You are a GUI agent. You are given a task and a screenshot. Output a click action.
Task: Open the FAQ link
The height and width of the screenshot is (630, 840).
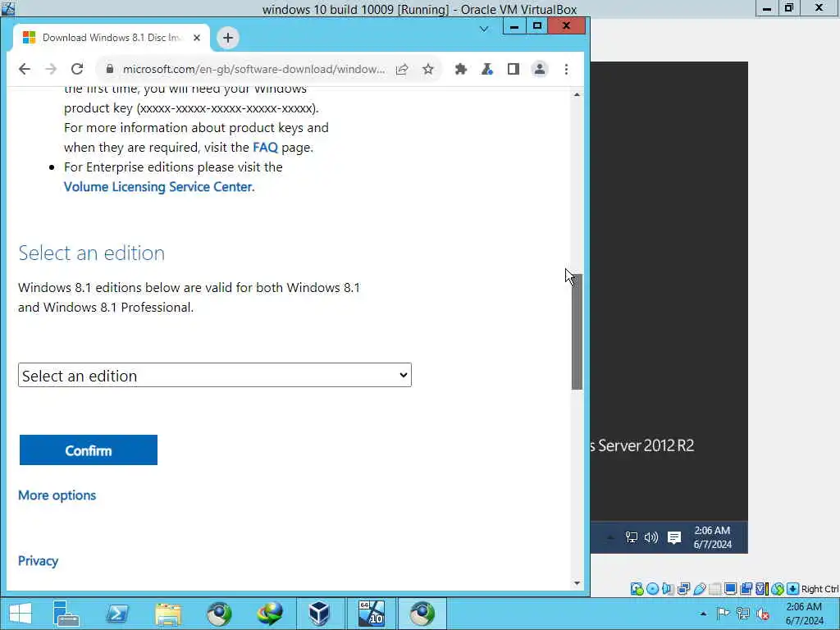265,148
